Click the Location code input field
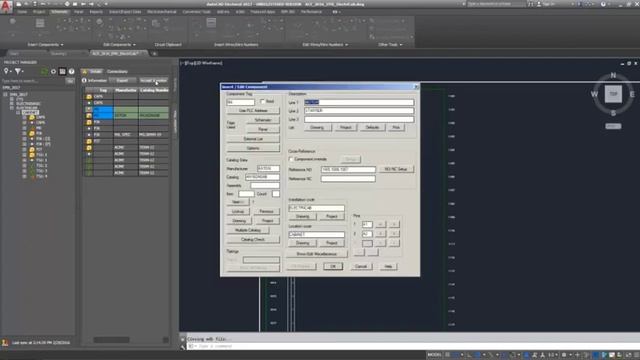 click(x=316, y=234)
